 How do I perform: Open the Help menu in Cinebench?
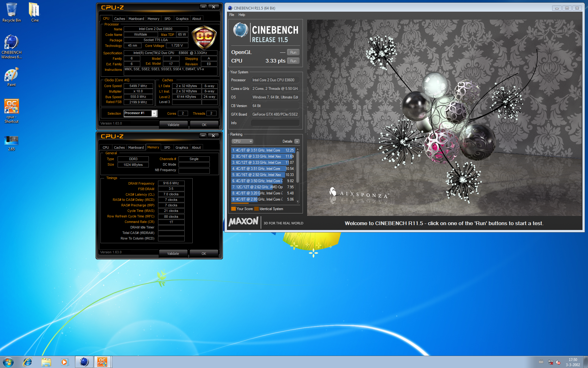pyautogui.click(x=242, y=15)
